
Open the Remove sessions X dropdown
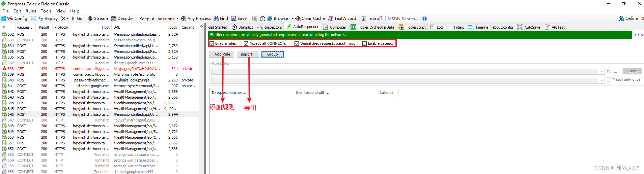(65, 19)
